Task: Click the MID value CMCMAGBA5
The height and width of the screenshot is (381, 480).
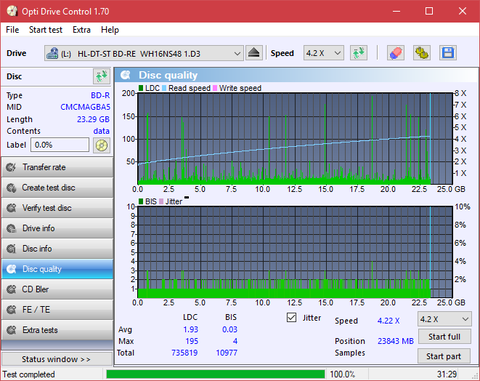Action: [x=85, y=107]
